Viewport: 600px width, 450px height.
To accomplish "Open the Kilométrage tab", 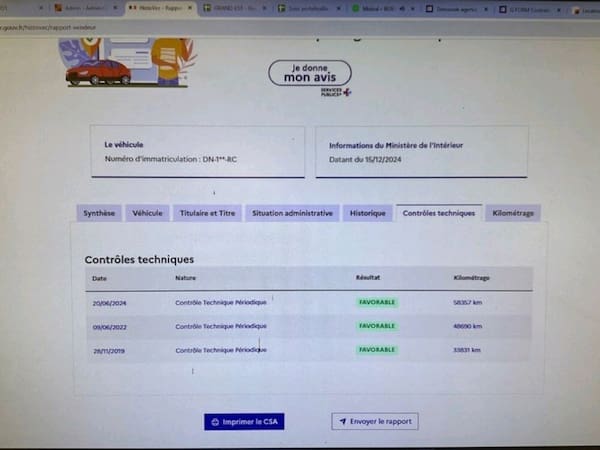I will (514, 213).
